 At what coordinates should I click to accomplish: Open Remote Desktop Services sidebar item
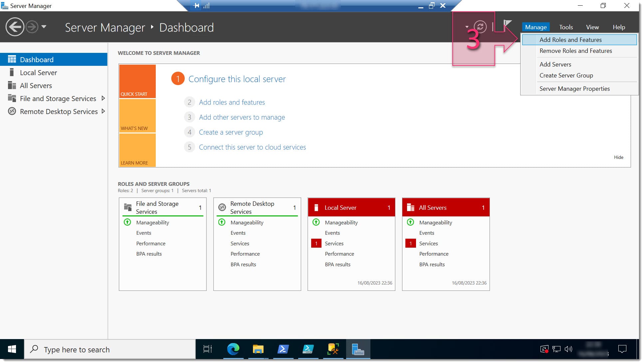[54, 111]
